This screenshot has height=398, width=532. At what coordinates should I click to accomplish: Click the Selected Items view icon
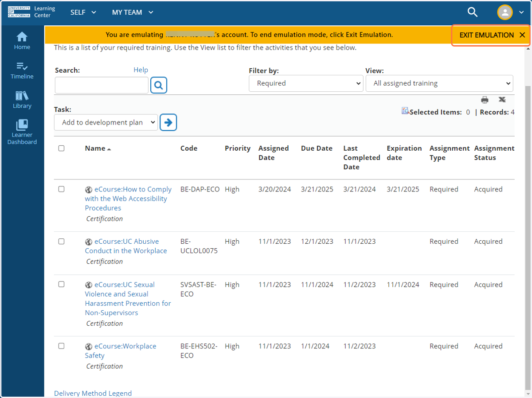pos(405,111)
